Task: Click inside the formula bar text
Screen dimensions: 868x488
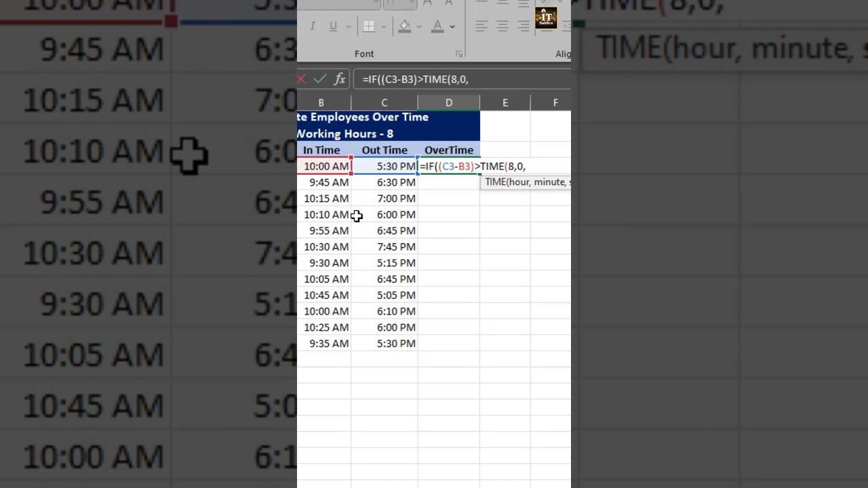Action: coord(415,79)
